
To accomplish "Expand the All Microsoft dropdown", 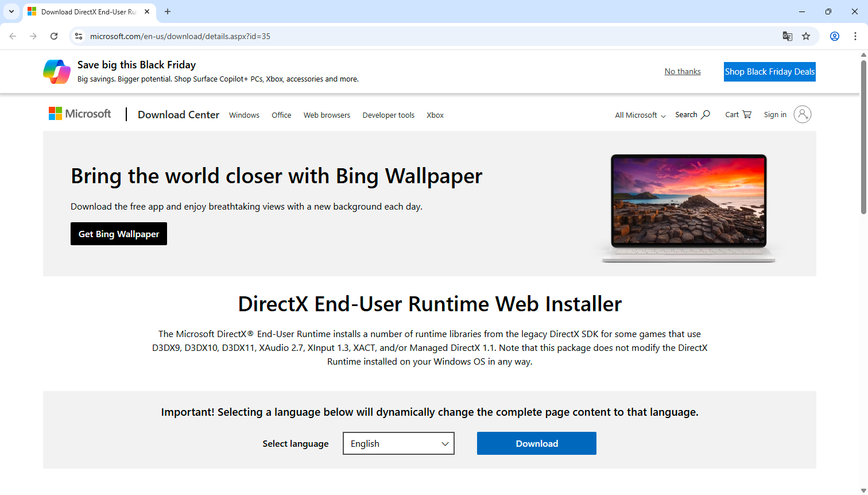I will [x=640, y=115].
